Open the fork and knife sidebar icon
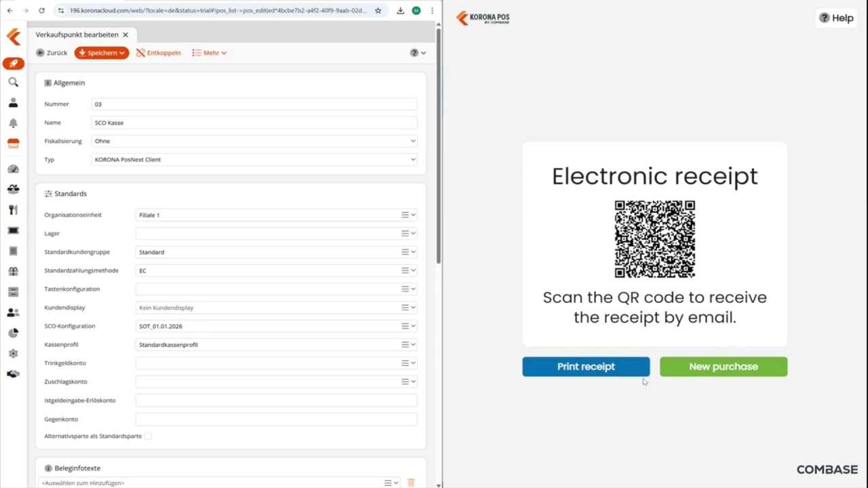Screen dimensions: 868x488 click(13, 210)
